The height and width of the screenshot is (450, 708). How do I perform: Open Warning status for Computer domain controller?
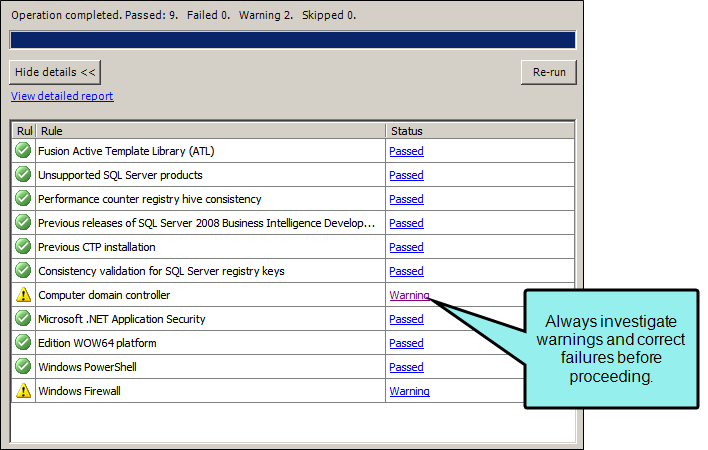tap(409, 295)
